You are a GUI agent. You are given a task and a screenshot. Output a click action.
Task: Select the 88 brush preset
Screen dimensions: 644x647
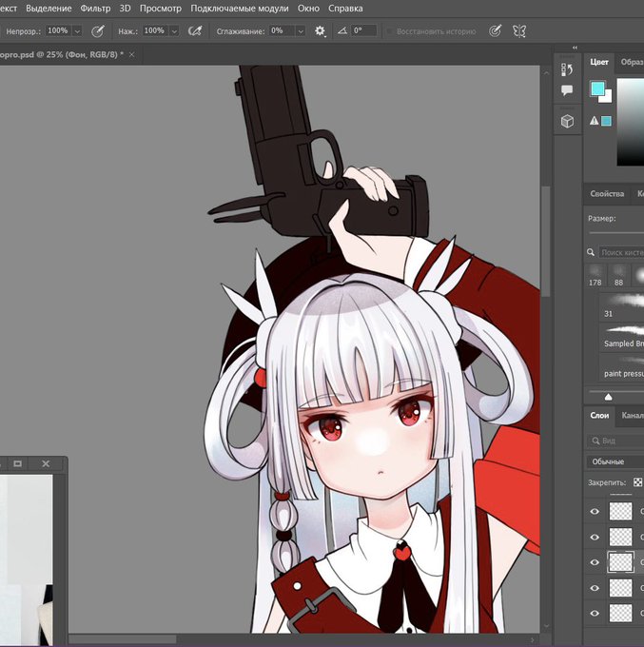618,276
